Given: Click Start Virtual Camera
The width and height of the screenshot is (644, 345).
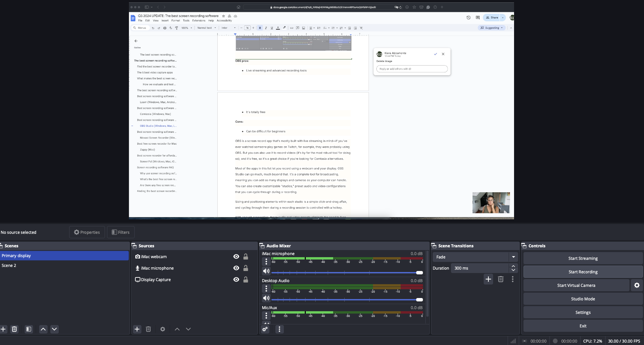Looking at the screenshot, I should tap(576, 285).
